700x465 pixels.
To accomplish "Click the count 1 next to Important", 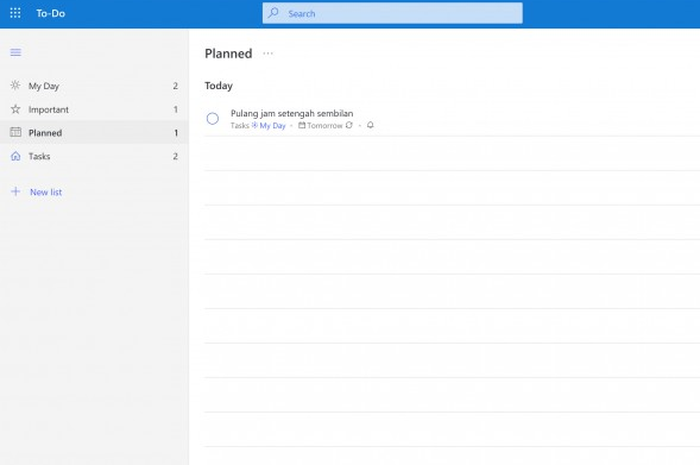I will pos(175,109).
